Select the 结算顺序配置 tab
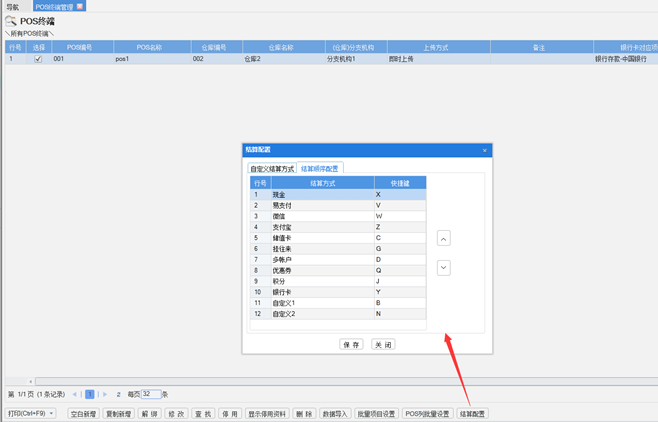 320,169
